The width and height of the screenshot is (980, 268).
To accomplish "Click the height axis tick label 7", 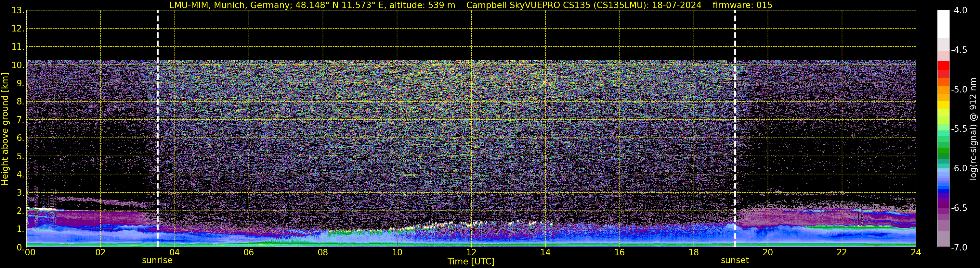I will coord(20,120).
